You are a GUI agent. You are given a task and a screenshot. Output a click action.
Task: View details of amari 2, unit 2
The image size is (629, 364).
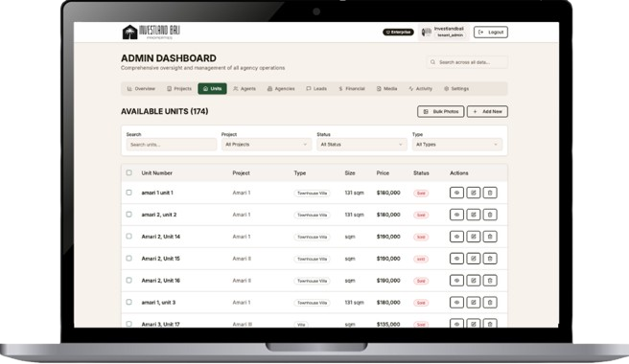[x=456, y=215]
